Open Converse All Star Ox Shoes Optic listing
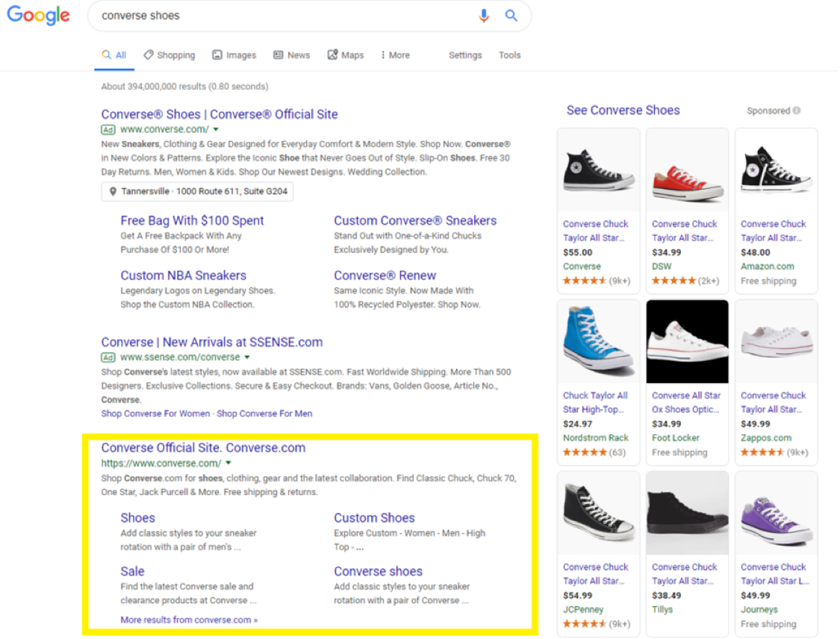 [x=686, y=402]
